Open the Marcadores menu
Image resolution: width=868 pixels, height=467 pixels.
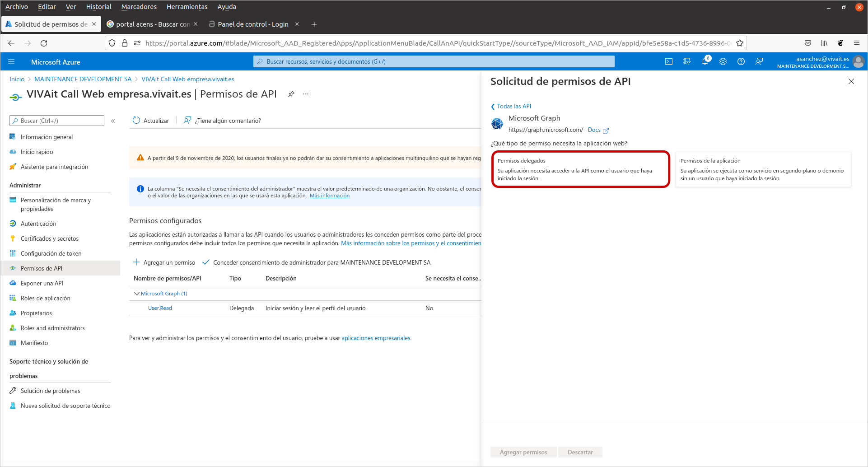tap(139, 7)
